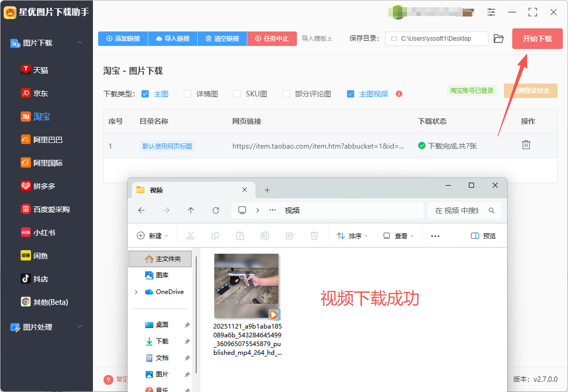Open the settings sliders icon in title bar
This screenshot has width=568, height=392.
(x=491, y=12)
